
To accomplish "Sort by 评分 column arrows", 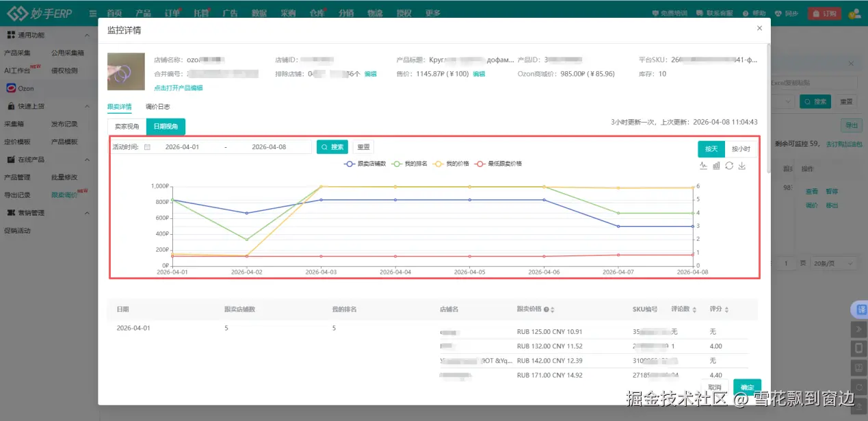I will pos(728,309).
